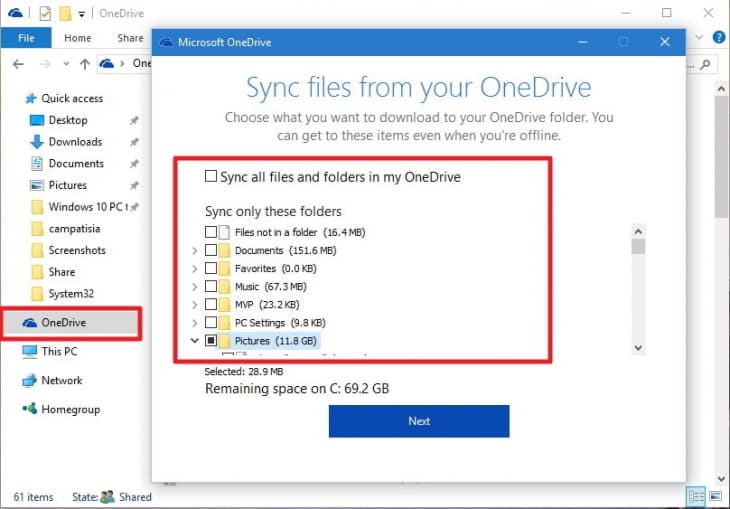730x509 pixels.
Task: Tick the Music folder checkbox
Action: point(211,287)
